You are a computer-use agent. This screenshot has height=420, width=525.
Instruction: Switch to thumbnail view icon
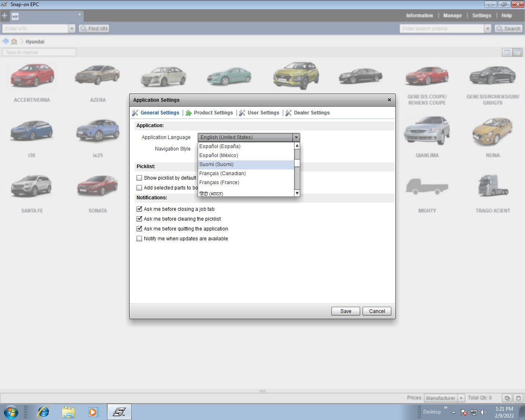click(x=517, y=52)
